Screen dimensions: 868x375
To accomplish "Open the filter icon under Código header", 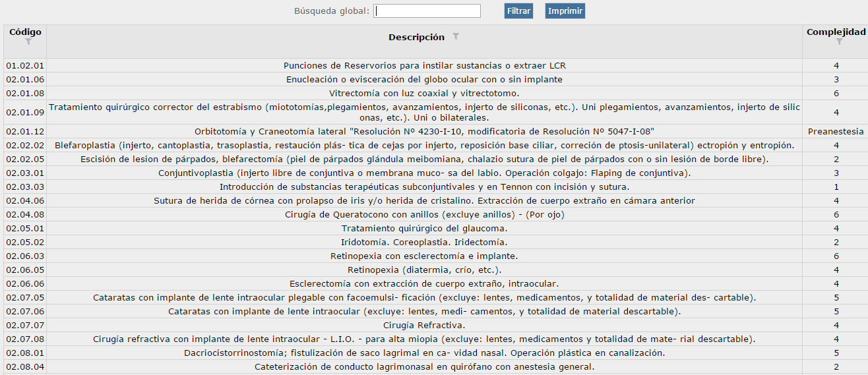I will click(x=28, y=42).
